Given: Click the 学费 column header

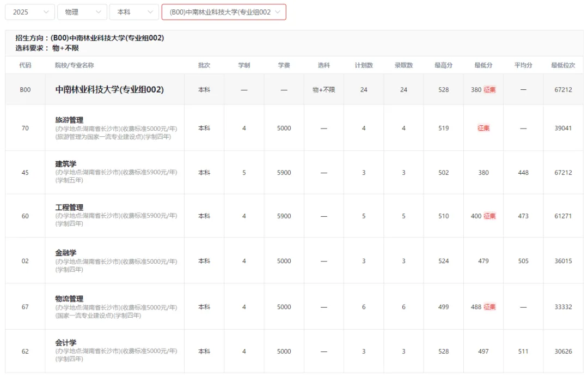Looking at the screenshot, I should [284, 65].
